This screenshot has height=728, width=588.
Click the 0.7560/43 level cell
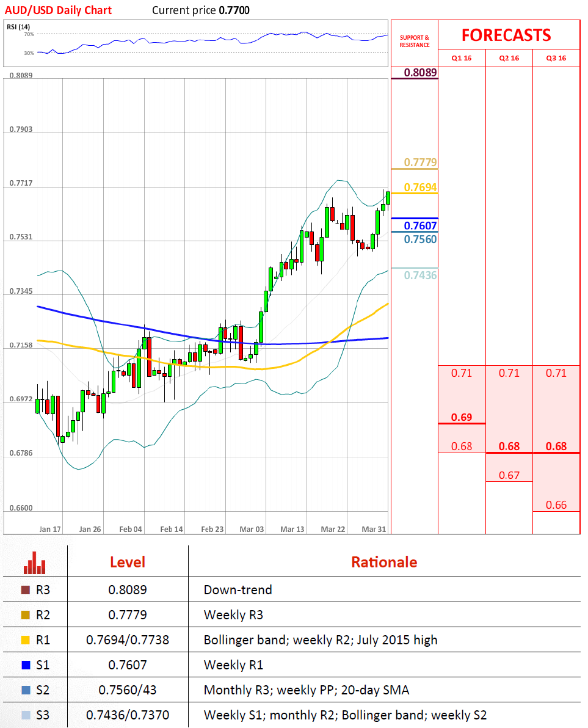coord(128,690)
